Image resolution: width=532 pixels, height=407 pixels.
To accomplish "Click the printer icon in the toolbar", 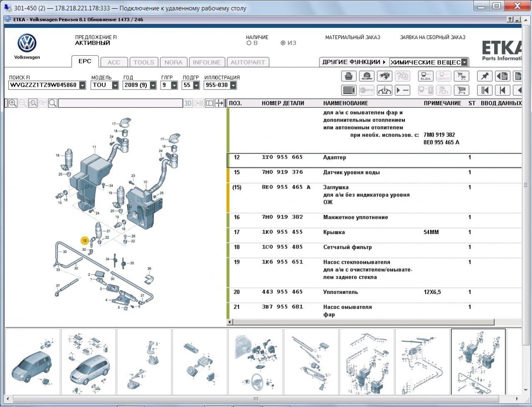I will [349, 76].
